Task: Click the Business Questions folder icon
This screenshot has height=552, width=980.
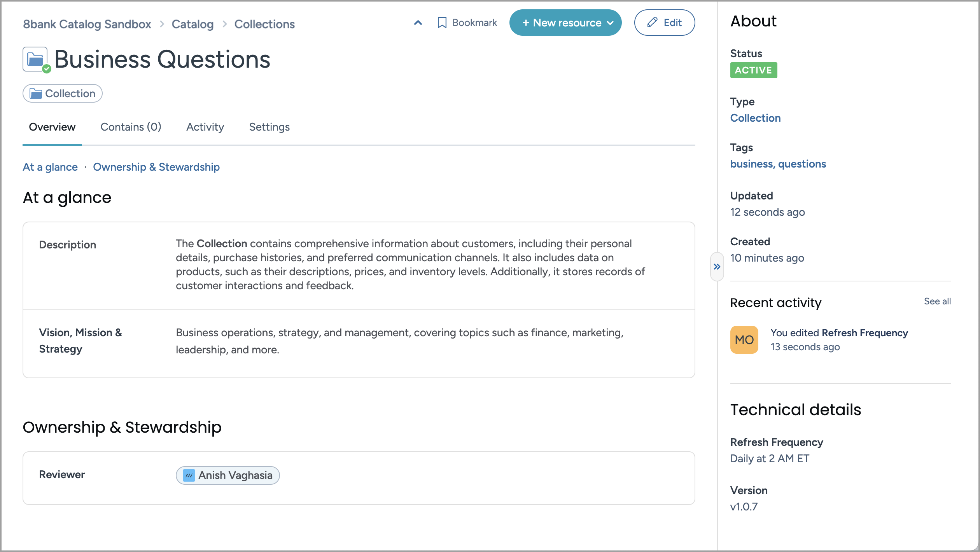Action: [x=35, y=58]
